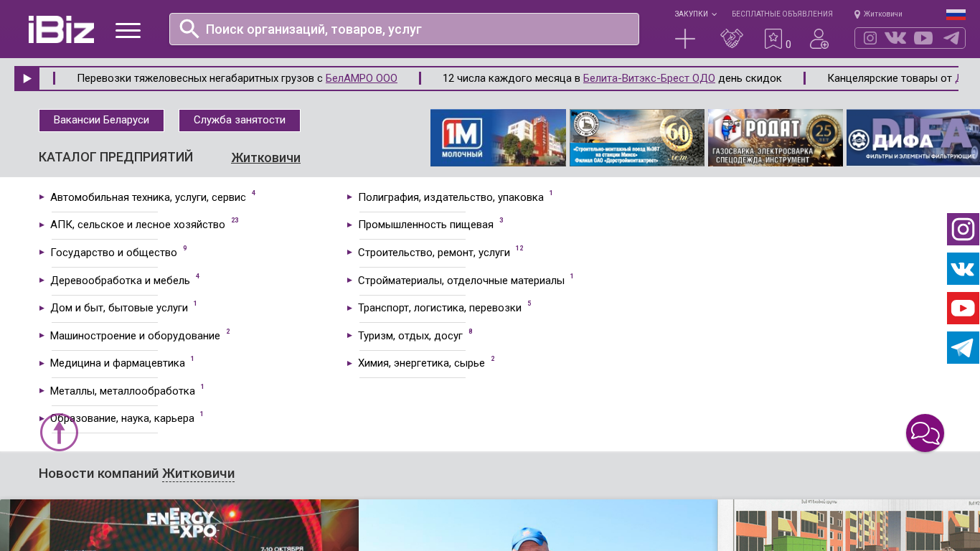Click the plus add icon in header
The image size is (980, 551).
pos(685,39)
